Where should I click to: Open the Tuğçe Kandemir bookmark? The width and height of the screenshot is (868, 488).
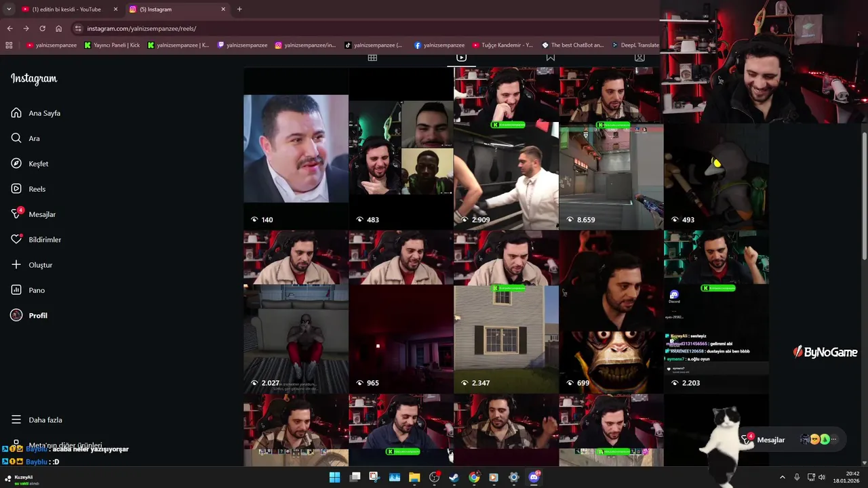pyautogui.click(x=503, y=45)
